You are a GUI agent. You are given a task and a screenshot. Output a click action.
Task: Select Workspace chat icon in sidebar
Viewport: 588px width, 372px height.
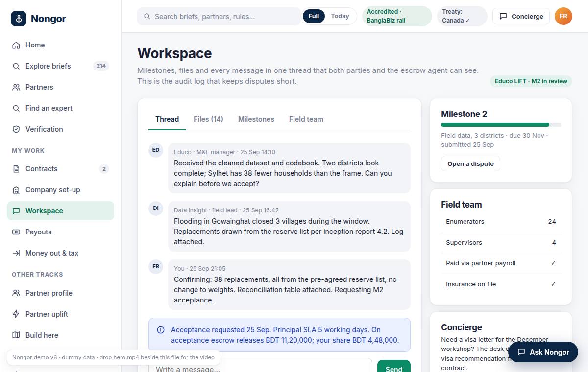pyautogui.click(x=16, y=211)
